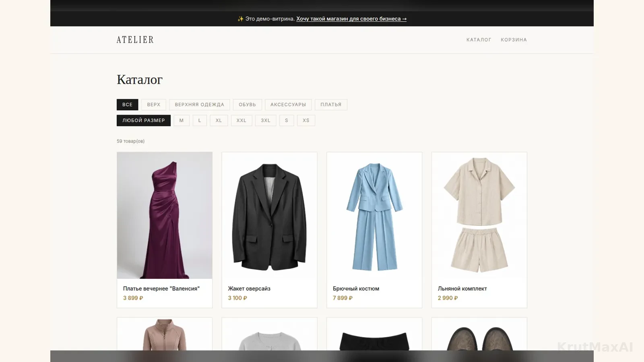Show only АКСЕССУАРЫ category

tap(288, 105)
